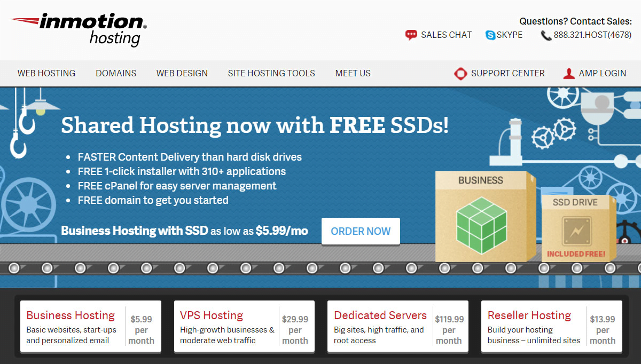Click 'Shared Hosting now with FREE SSDs!' headline

255,125
